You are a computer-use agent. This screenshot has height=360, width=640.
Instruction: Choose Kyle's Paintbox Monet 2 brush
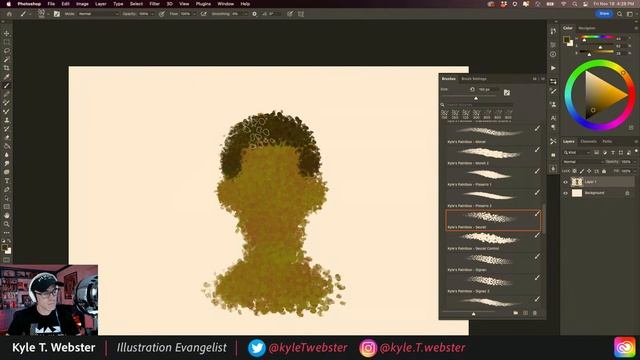(x=493, y=156)
